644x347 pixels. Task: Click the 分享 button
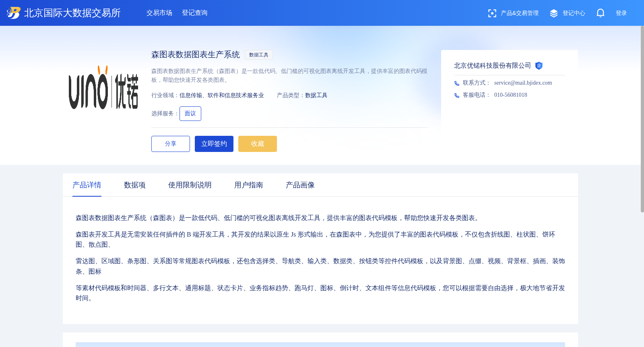(x=171, y=144)
